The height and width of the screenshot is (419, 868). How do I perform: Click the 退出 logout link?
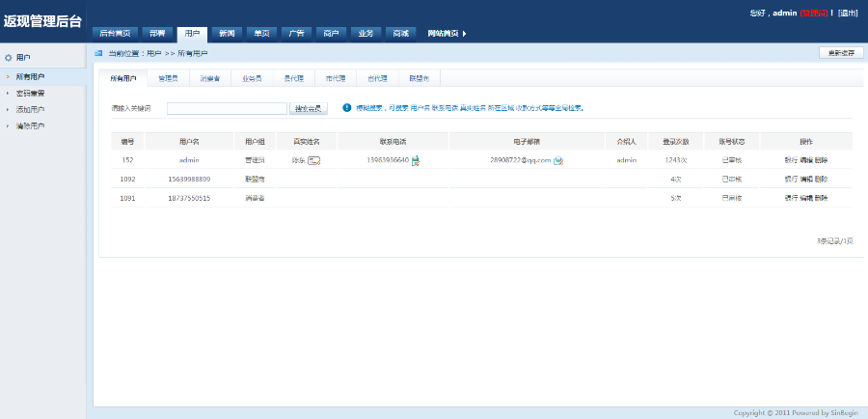click(x=848, y=13)
